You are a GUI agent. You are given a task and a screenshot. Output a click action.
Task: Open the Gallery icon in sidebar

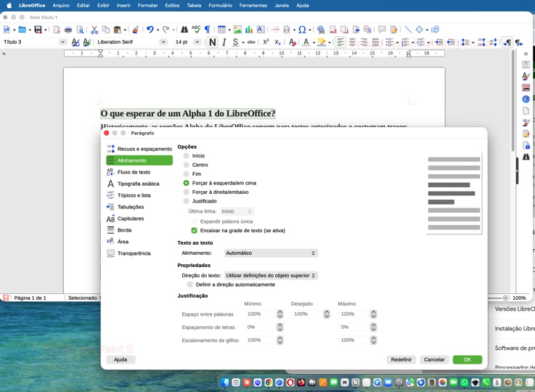tap(526, 88)
